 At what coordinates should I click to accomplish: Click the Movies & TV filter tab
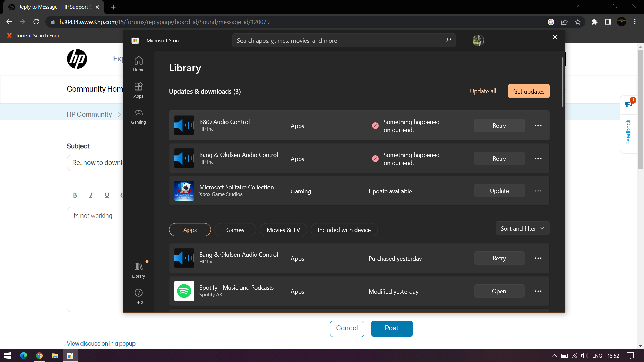click(283, 229)
